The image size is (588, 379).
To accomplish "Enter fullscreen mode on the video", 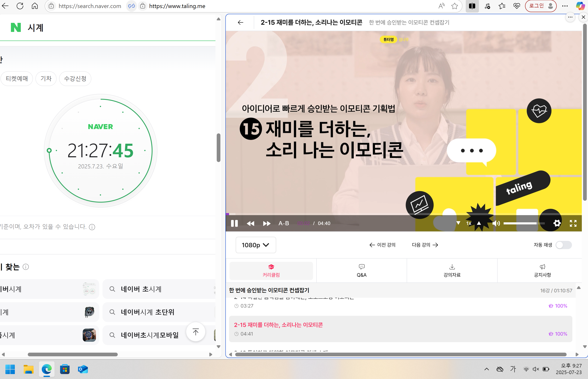I will pos(573,223).
